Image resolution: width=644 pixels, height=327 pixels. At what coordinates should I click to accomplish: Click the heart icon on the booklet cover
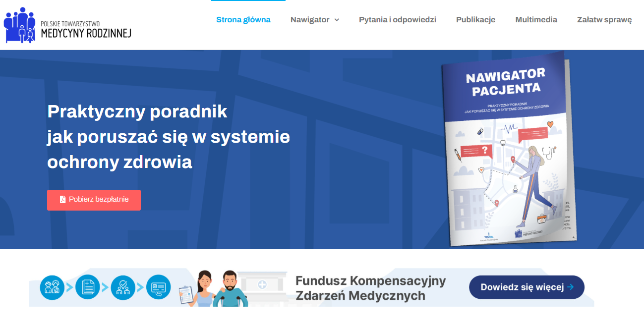pos(550,123)
